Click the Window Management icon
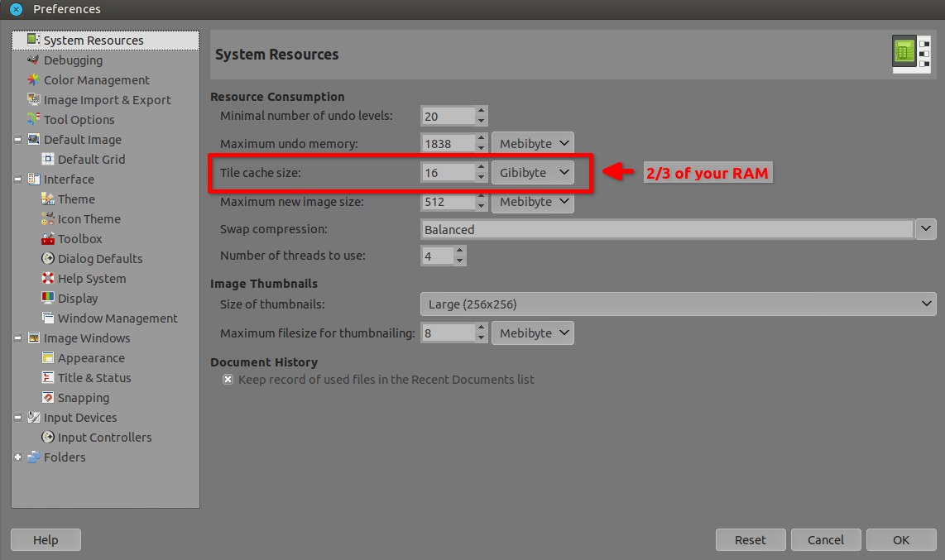This screenshot has width=945, height=560. pos(48,318)
